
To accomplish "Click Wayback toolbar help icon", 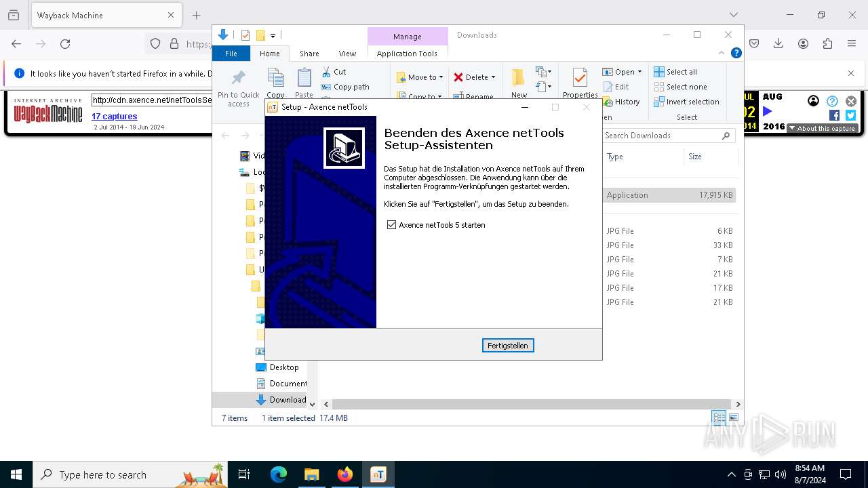I will click(832, 102).
